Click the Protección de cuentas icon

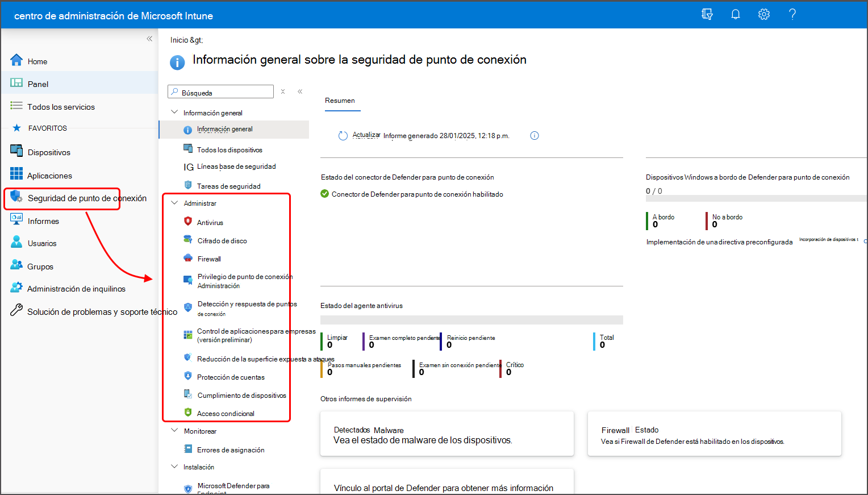tap(188, 376)
